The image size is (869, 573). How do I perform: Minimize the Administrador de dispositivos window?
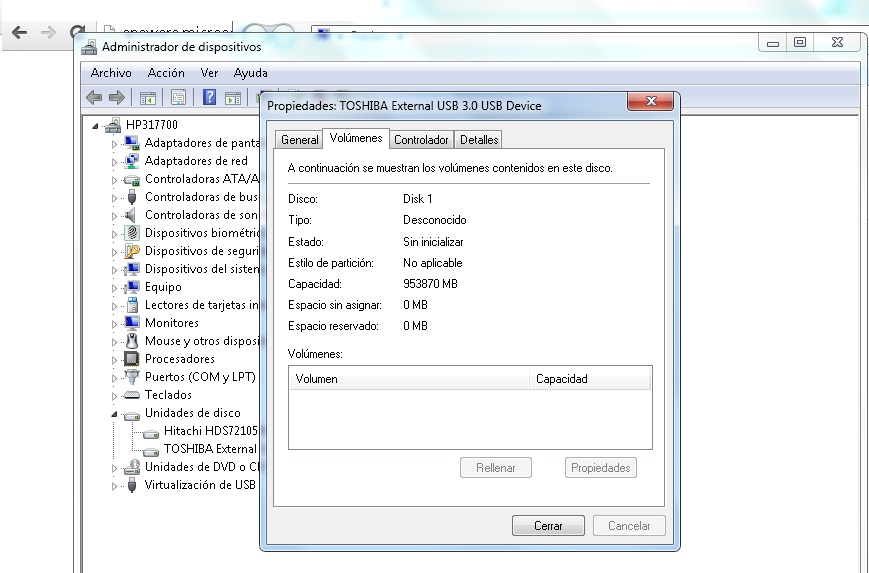773,43
